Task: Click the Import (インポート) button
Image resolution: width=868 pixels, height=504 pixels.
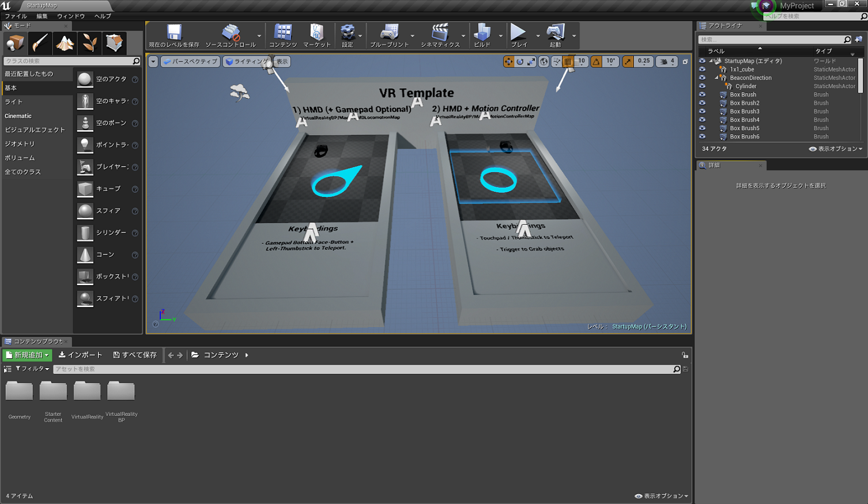Action: point(80,355)
